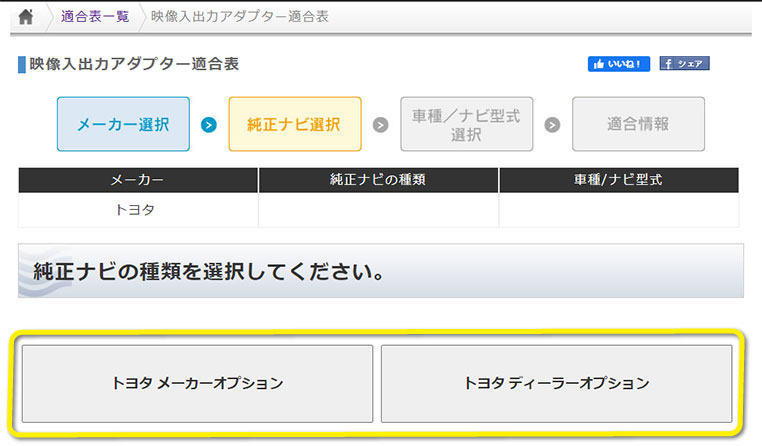Screen dimensions: 762x446
Task: Choose トヨタ ディーラーオプション
Action: click(x=556, y=384)
